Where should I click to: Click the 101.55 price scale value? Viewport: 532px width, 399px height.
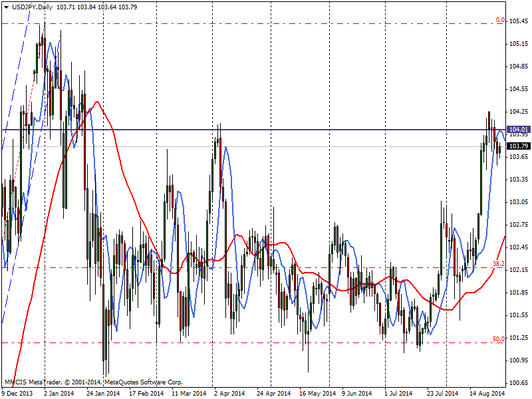(519, 315)
